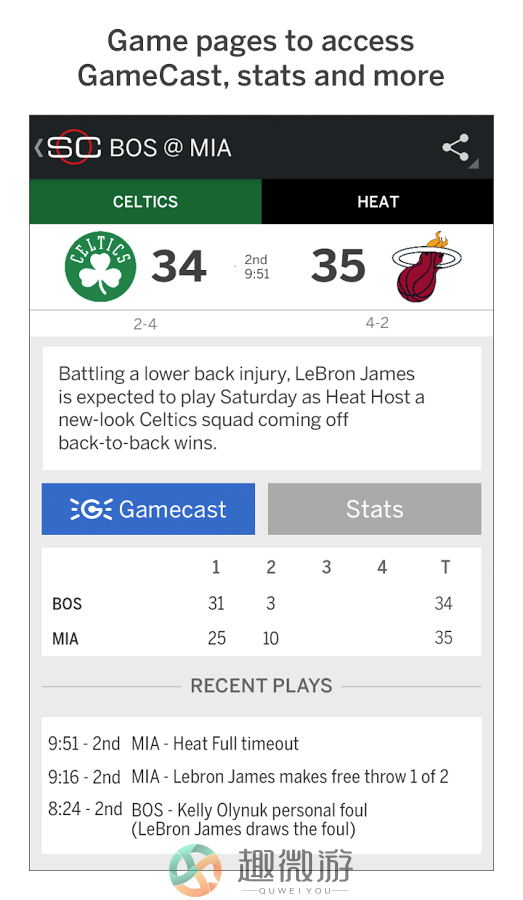523x900 pixels.
Task: Tap the BOS @ MIA title
Action: coord(171,148)
